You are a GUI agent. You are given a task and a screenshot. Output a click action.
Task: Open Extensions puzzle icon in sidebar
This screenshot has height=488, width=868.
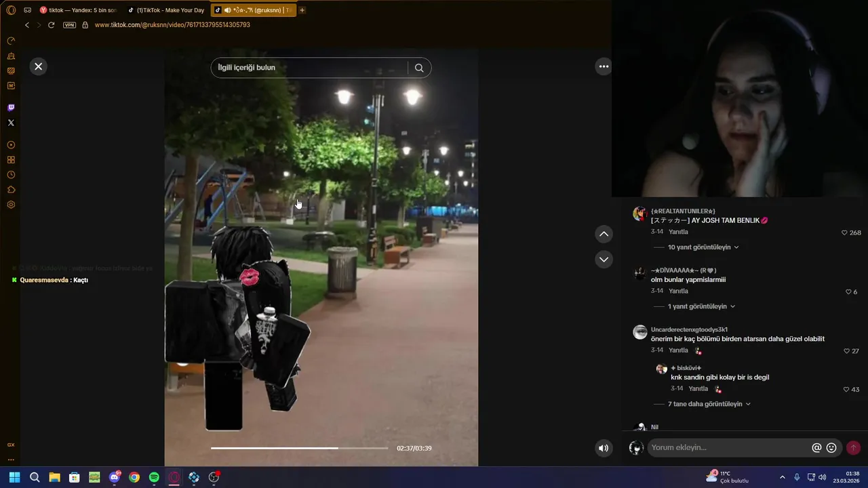click(x=11, y=190)
